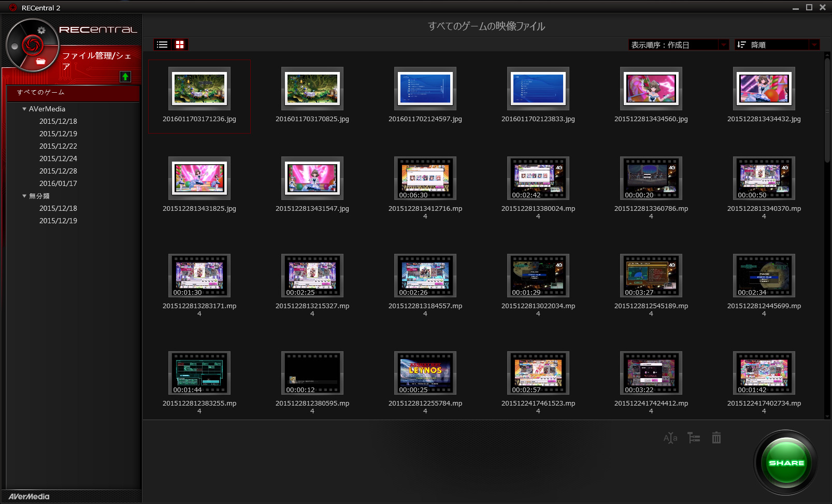The width and height of the screenshot is (832, 504).
Task: Select the 00:50 video 2015122813340370.mp4
Action: pyautogui.click(x=764, y=178)
